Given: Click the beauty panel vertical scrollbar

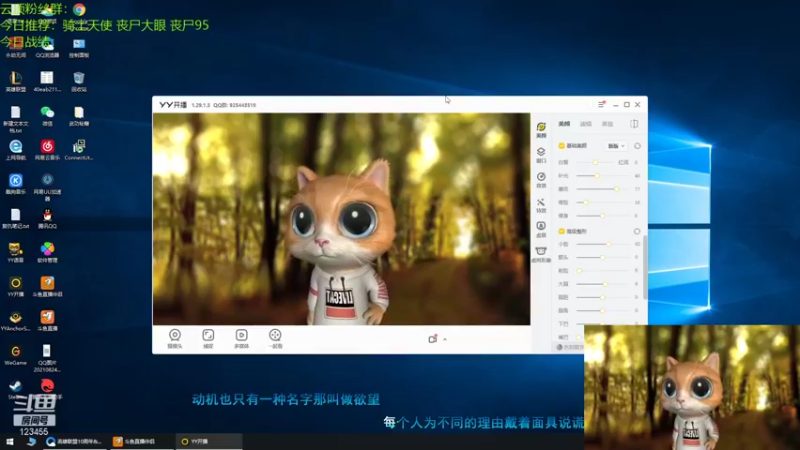Looking at the screenshot, I should coord(645,267).
